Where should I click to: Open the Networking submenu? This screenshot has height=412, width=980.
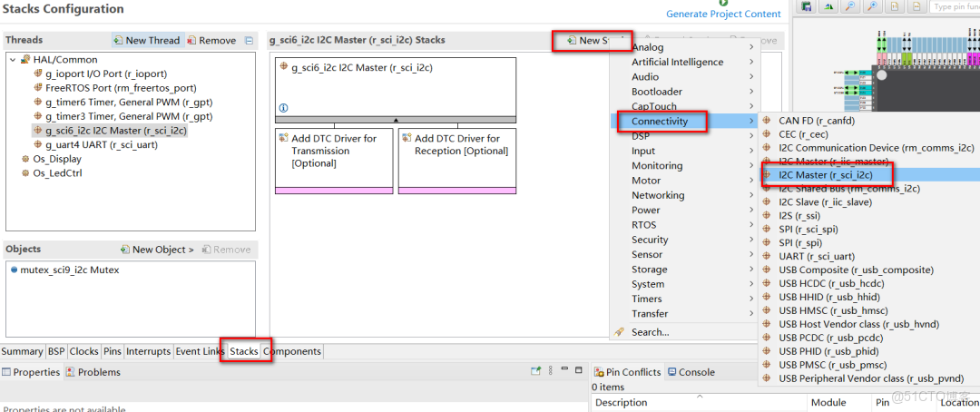[684, 195]
